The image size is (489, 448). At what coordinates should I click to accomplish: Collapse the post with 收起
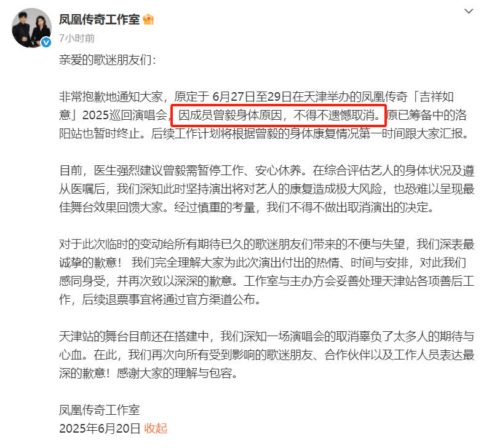pos(155,428)
